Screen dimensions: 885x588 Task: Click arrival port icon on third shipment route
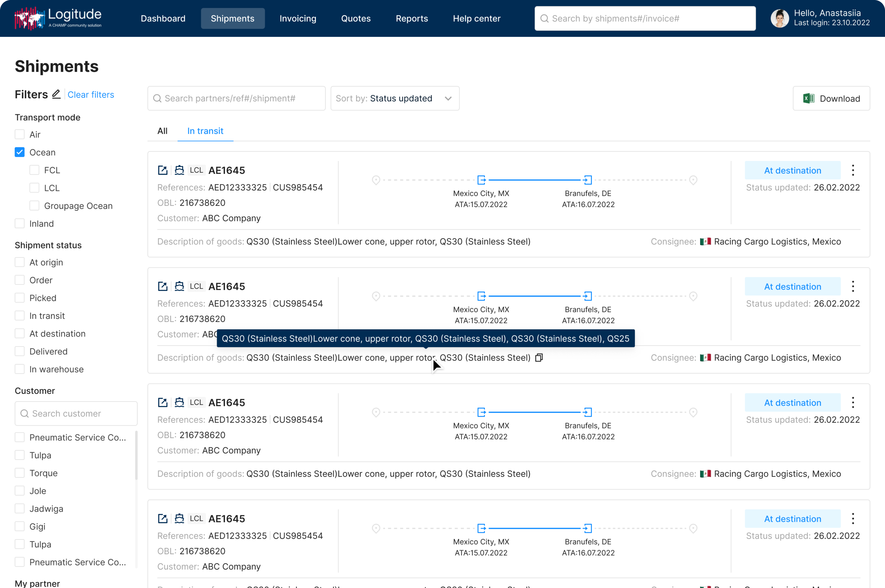click(x=588, y=412)
